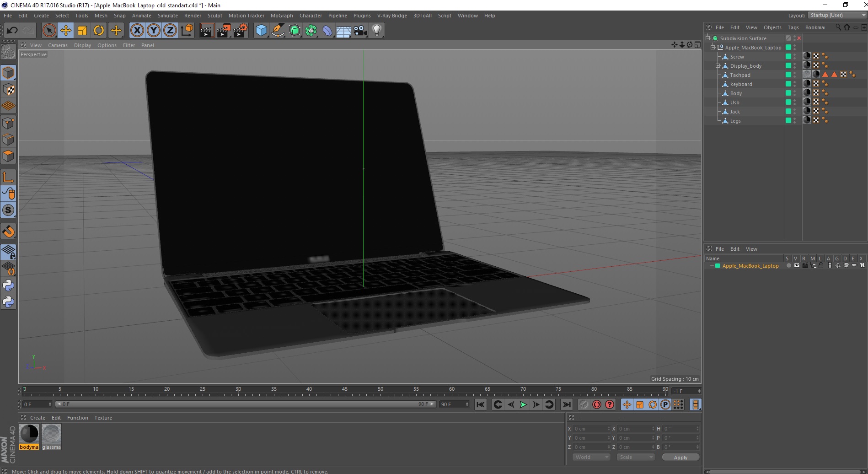Image resolution: width=868 pixels, height=474 pixels.
Task: Open viewport Display menu
Action: click(83, 45)
